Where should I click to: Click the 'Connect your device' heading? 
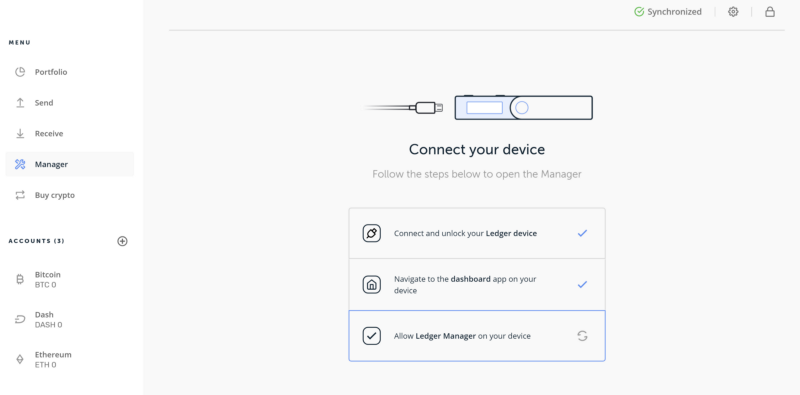(x=477, y=150)
